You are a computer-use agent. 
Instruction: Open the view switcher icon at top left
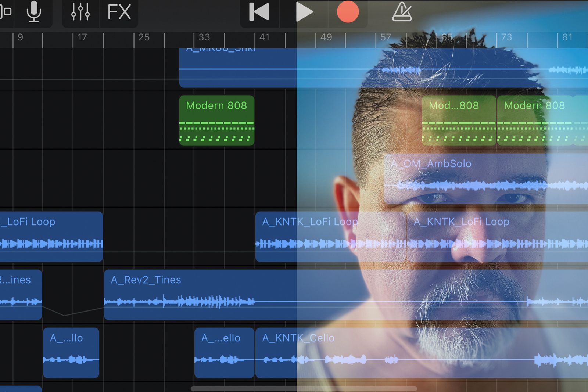coord(5,12)
